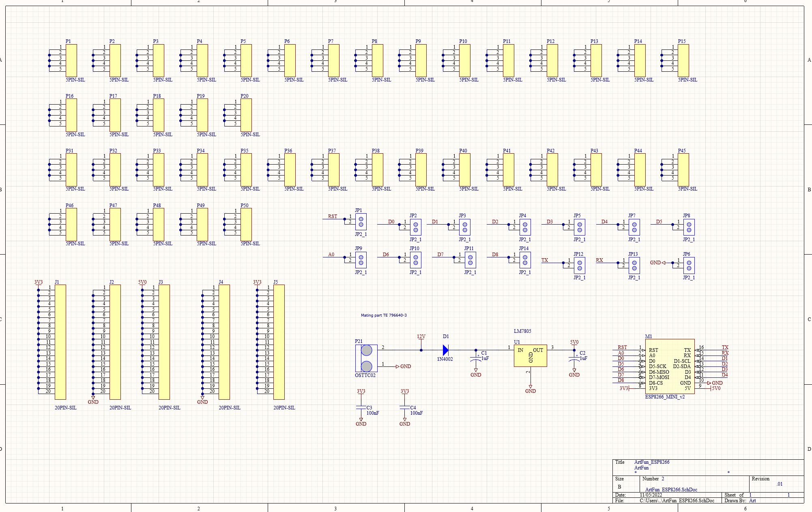The width and height of the screenshot is (812, 512).
Task: Select the JP6 jumper tied to GND
Action: coord(689,266)
